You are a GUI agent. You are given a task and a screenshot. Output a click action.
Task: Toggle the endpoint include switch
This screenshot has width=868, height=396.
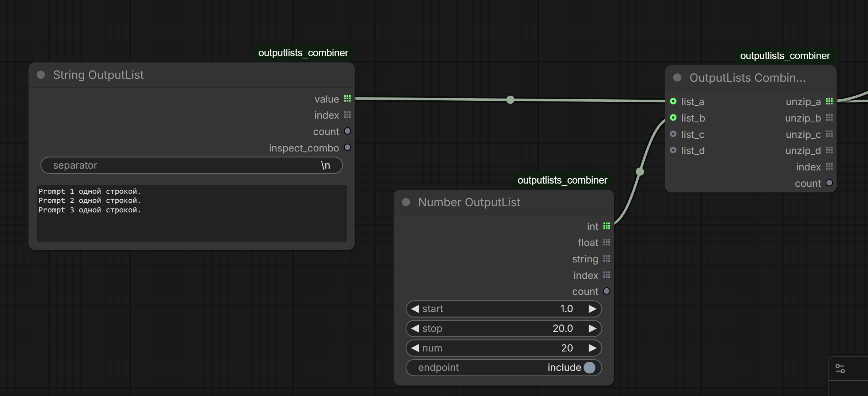[589, 368]
